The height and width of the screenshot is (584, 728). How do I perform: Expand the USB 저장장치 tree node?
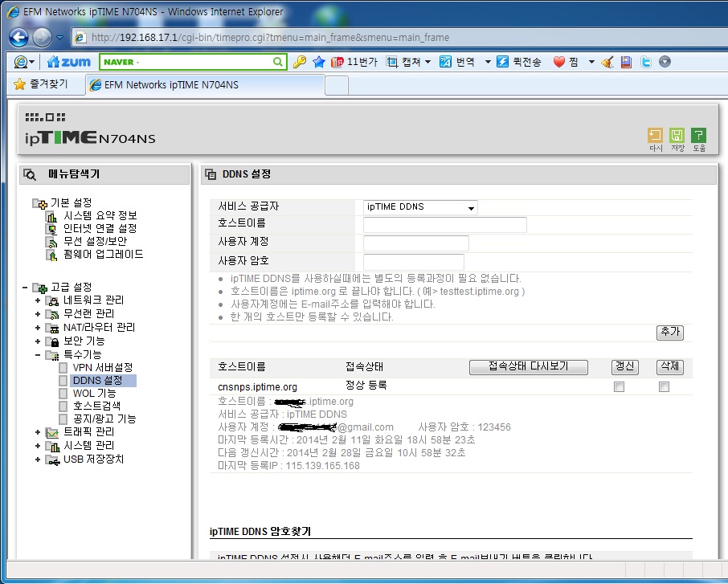(38, 459)
